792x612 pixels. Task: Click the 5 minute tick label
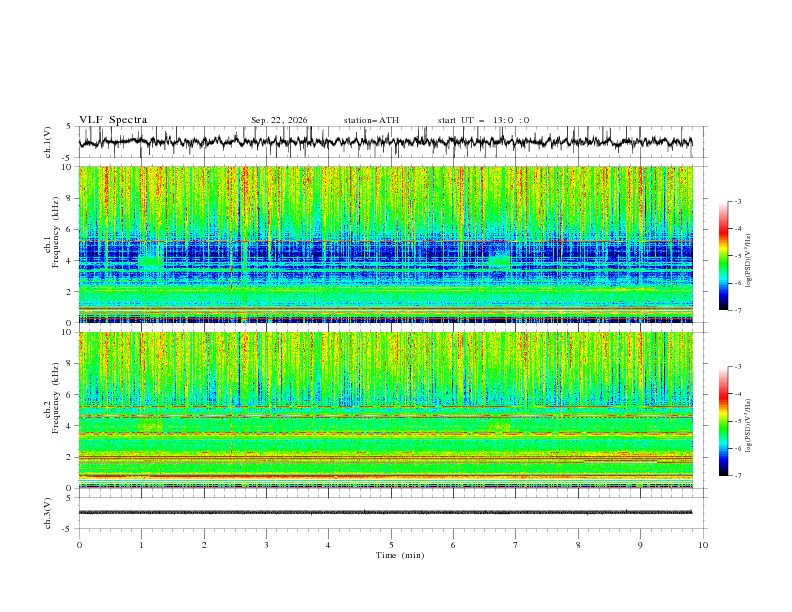click(x=391, y=545)
